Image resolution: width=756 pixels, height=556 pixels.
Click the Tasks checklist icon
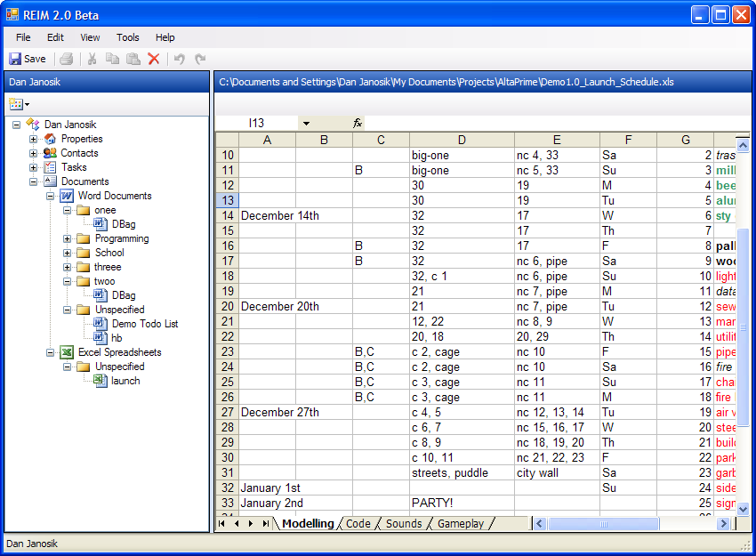(x=50, y=167)
